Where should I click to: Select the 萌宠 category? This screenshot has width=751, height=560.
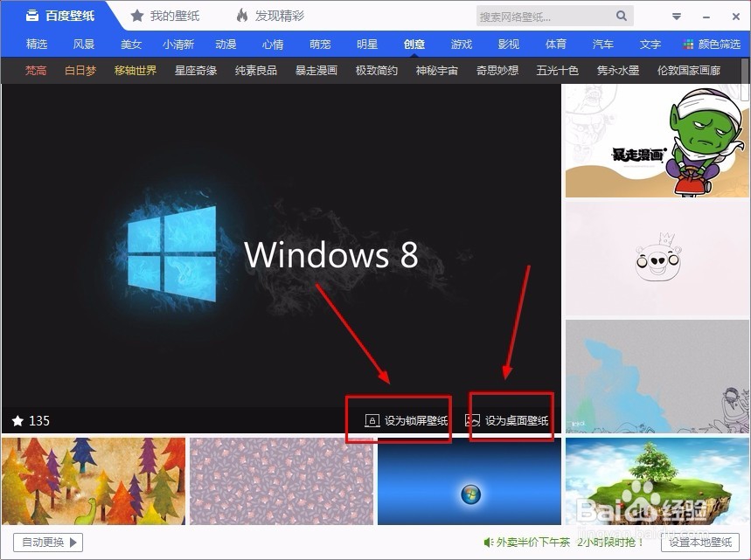(320, 45)
